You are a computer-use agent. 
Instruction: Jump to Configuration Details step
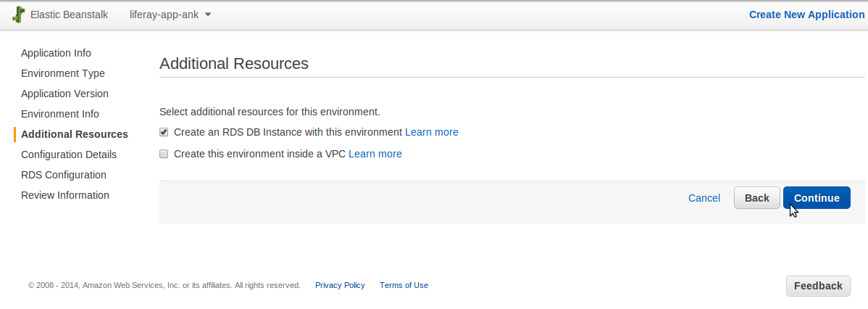69,154
